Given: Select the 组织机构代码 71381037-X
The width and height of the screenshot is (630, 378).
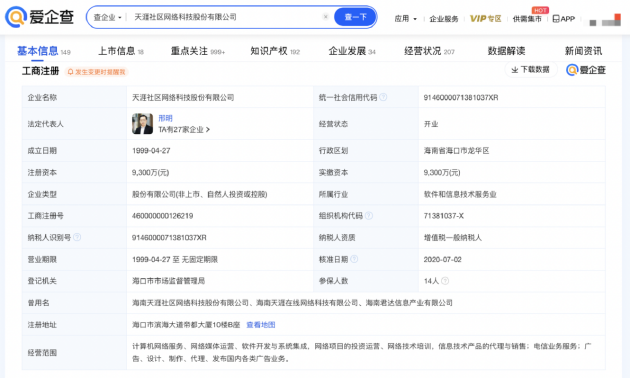Looking at the screenshot, I should pyautogui.click(x=444, y=216).
